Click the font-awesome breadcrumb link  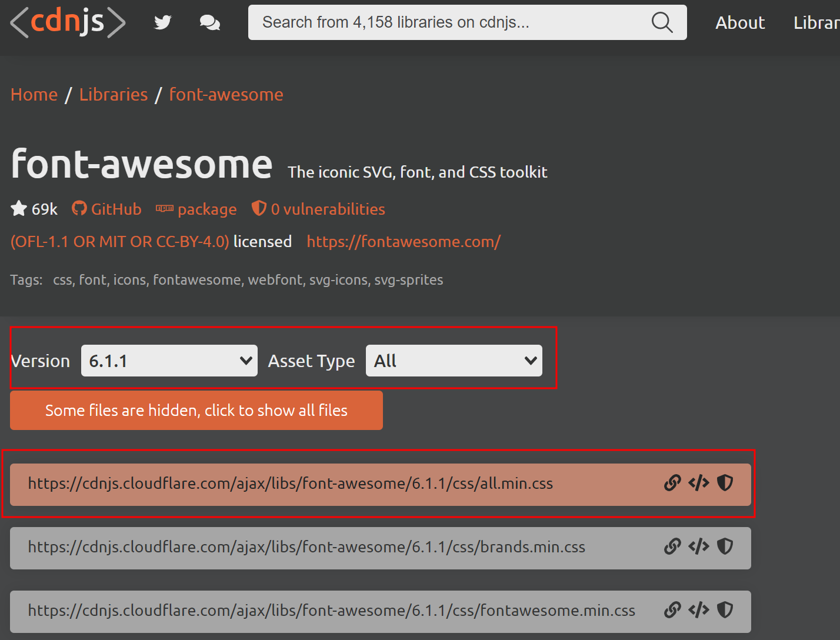tap(226, 94)
